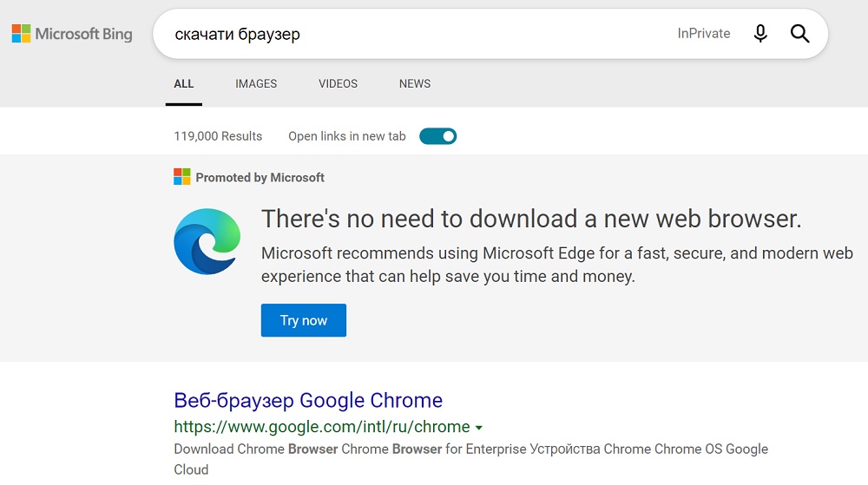
Task: Click the no need to download browser headline
Action: click(531, 219)
